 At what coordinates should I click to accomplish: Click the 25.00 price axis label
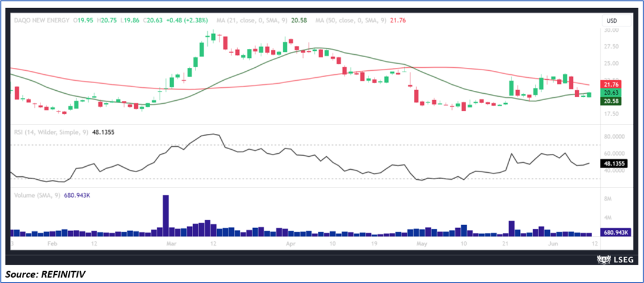click(x=610, y=64)
